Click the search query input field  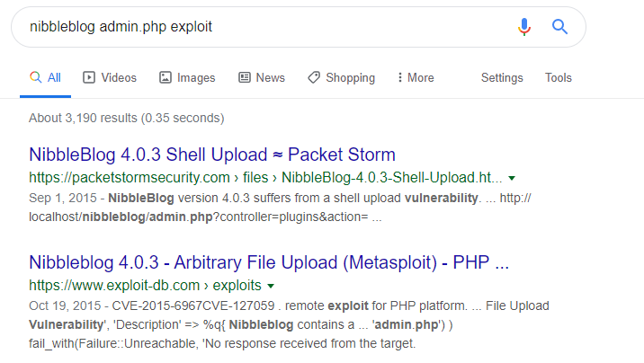261,27
